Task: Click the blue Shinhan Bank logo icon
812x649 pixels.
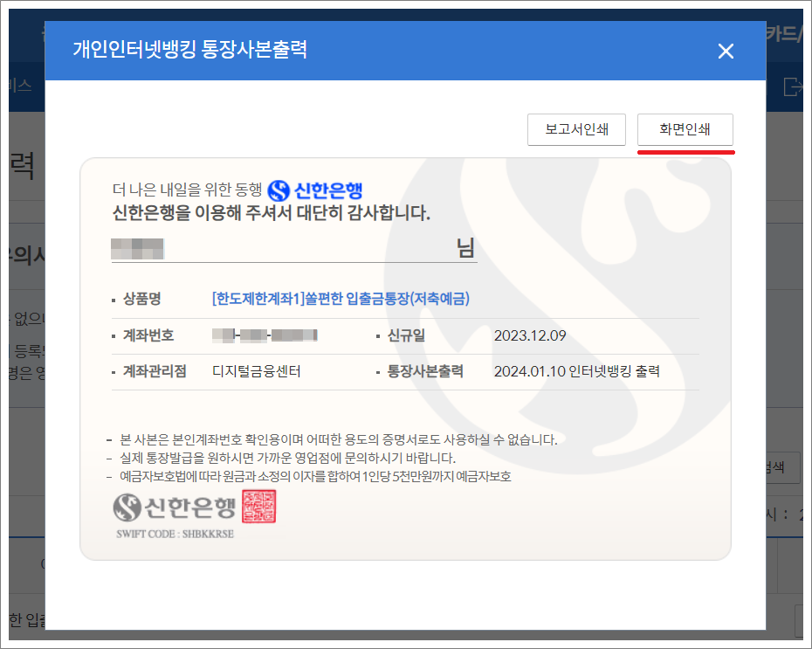Action: pos(279,190)
